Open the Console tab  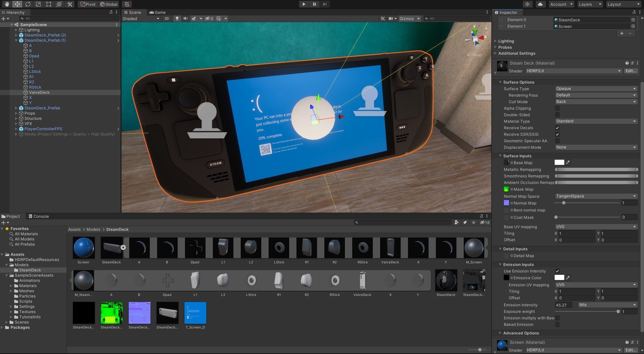coord(39,216)
